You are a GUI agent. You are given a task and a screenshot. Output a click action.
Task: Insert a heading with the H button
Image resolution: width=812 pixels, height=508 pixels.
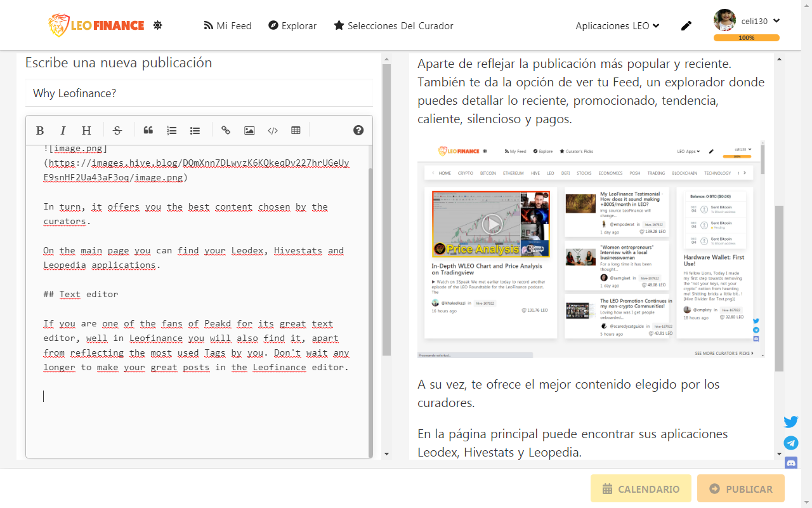[x=86, y=130]
